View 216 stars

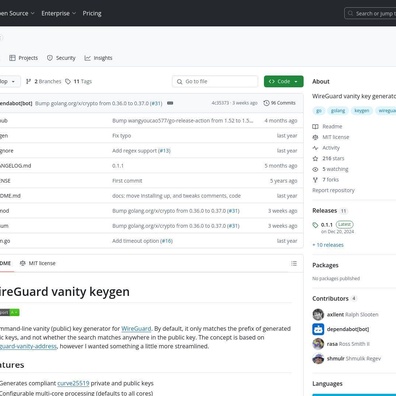pos(333,159)
